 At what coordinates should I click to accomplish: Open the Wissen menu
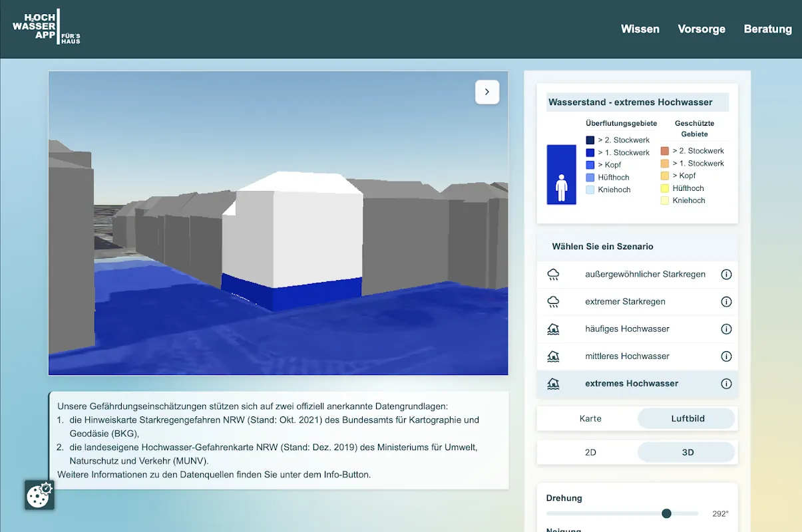pyautogui.click(x=640, y=29)
